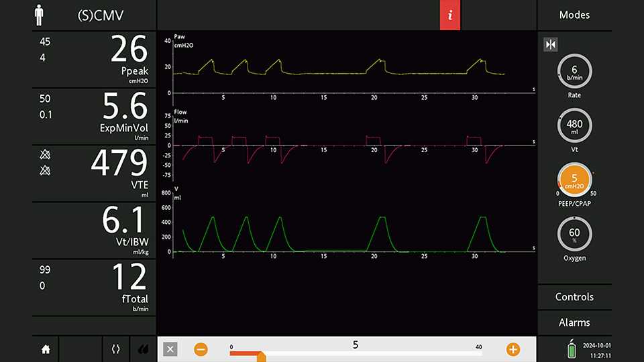Tap the current slider value 5

pyautogui.click(x=356, y=345)
